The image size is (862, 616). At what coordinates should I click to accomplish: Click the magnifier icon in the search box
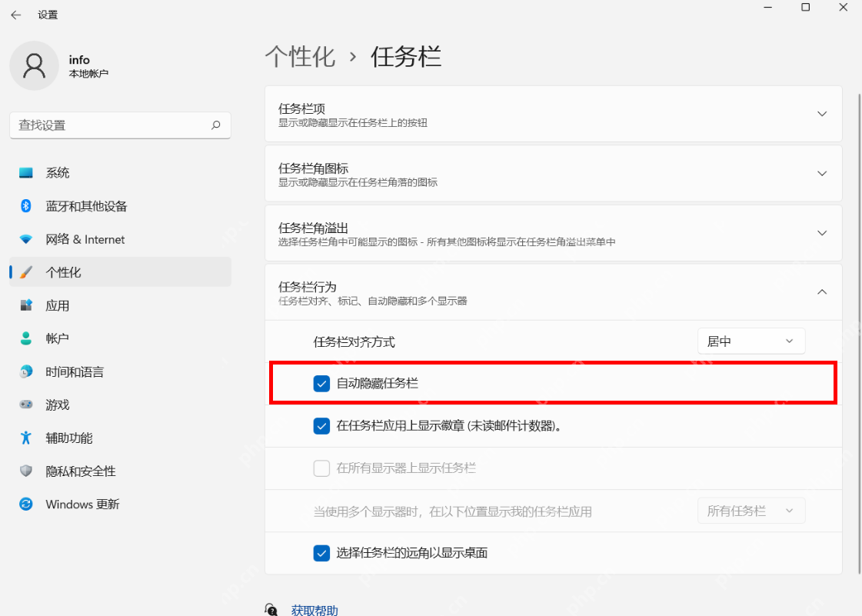click(216, 125)
